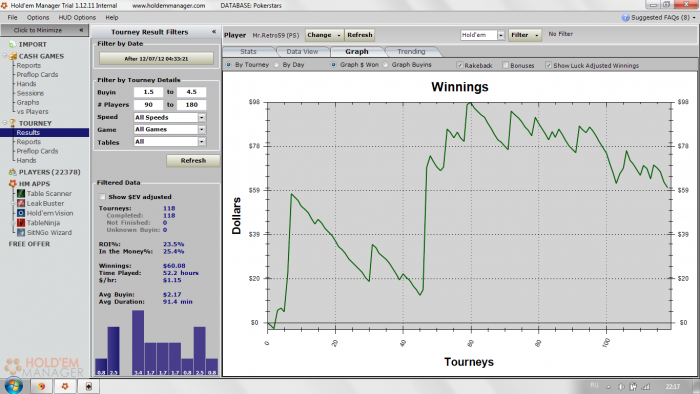This screenshot has width=700, height=394.
Task: Check the Show $EV adjusted checkbox
Action: pyautogui.click(x=102, y=197)
